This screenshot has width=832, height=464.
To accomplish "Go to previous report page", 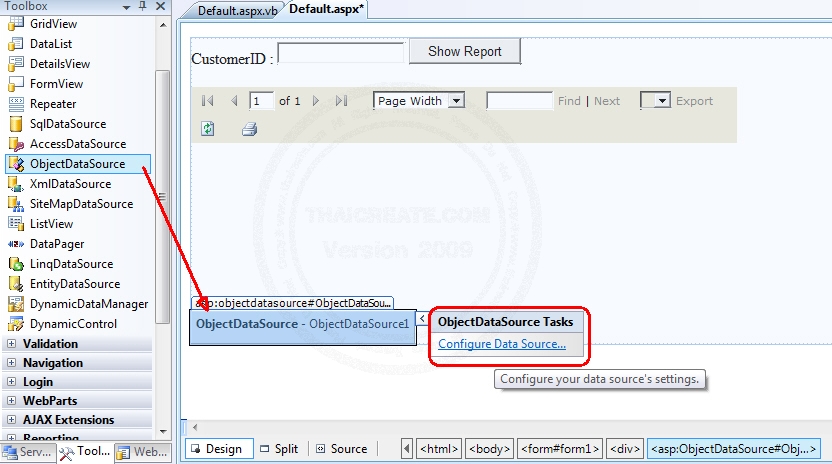I will click(x=234, y=101).
